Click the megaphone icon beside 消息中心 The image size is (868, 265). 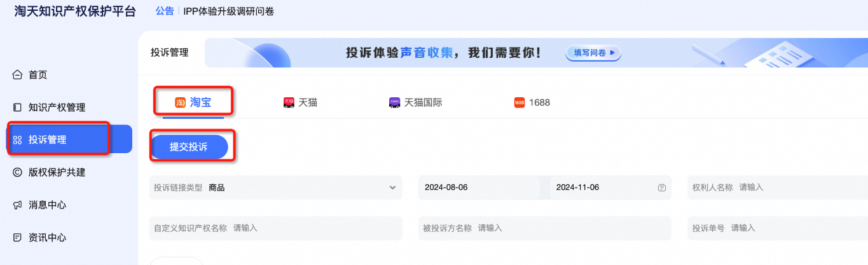(x=18, y=205)
